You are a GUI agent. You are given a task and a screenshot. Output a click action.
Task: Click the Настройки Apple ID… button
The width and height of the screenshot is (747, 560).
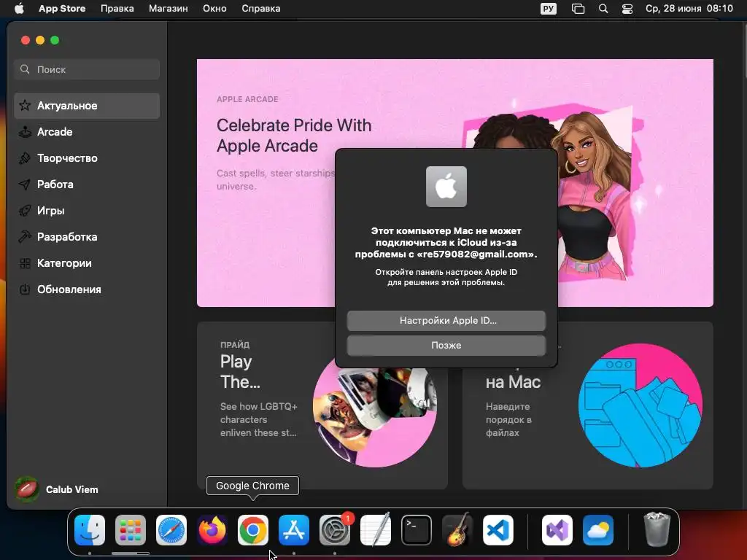[446, 321]
